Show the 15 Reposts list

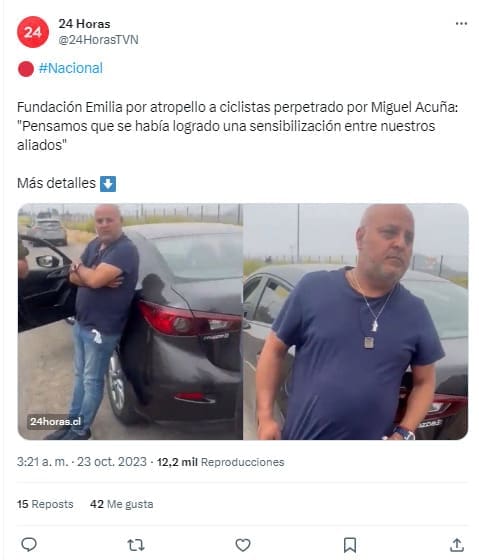click(x=45, y=504)
